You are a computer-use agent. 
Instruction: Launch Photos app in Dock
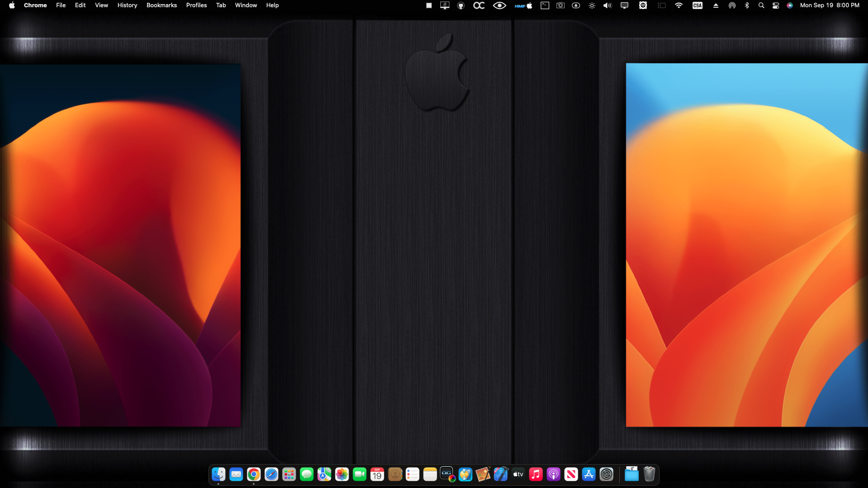point(342,474)
